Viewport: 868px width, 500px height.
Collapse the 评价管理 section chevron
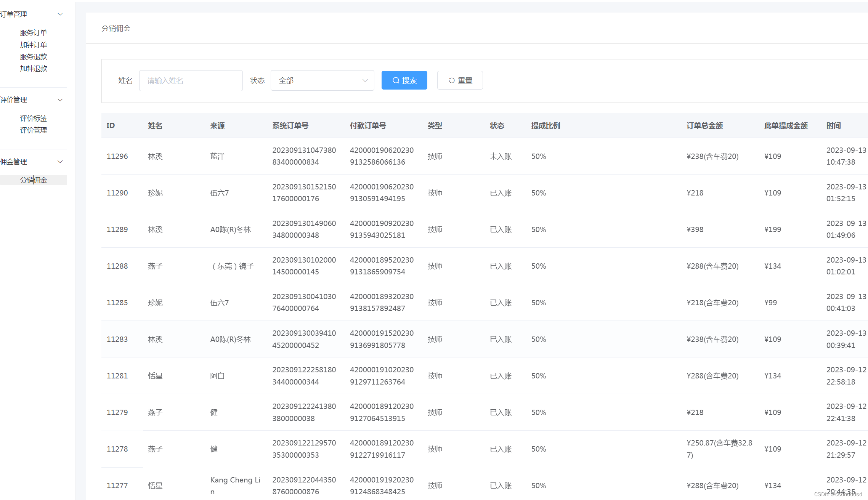[x=60, y=100]
